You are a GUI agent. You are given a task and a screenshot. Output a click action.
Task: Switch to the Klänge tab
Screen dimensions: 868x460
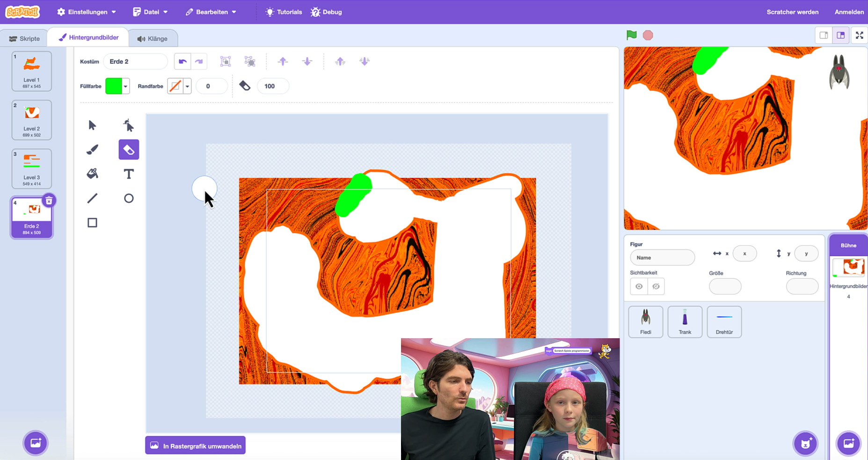point(152,38)
